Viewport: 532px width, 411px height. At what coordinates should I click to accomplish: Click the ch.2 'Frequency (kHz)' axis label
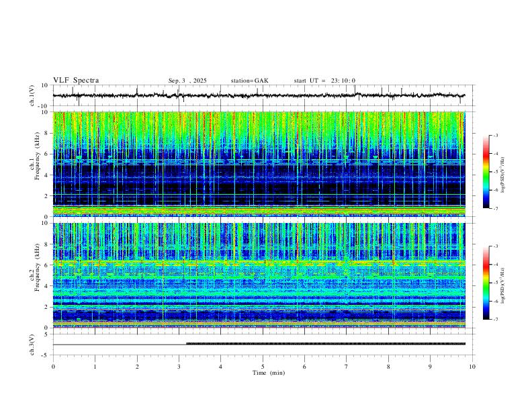pyautogui.click(x=37, y=267)
